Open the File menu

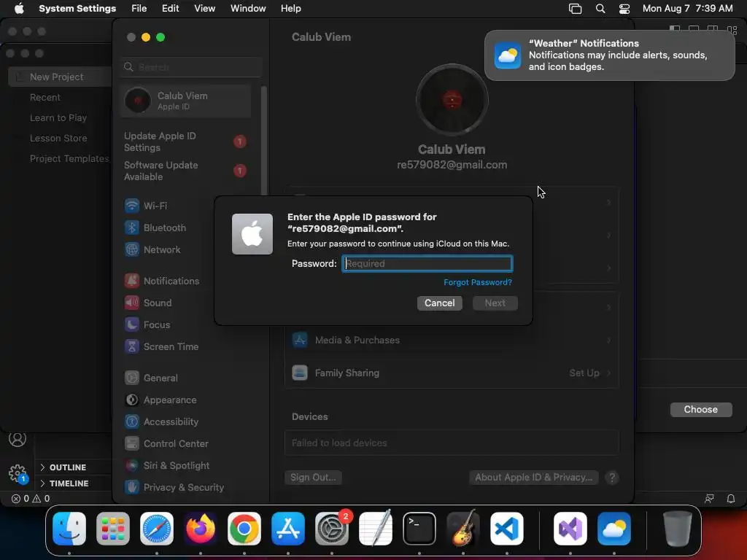coord(139,9)
